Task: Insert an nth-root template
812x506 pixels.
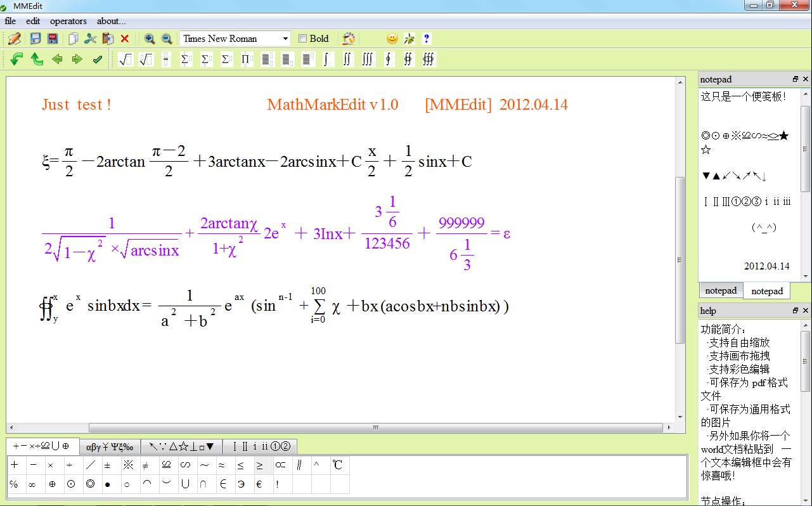Action: coord(146,60)
